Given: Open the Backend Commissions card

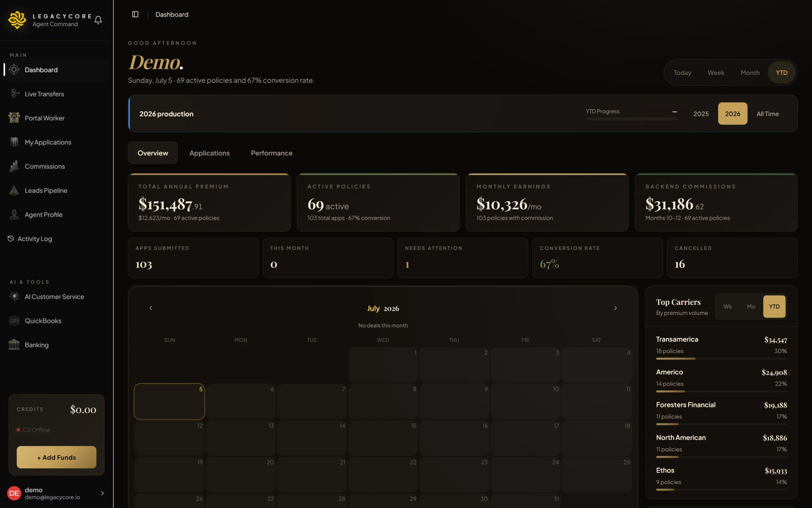Looking at the screenshot, I should pos(716,202).
